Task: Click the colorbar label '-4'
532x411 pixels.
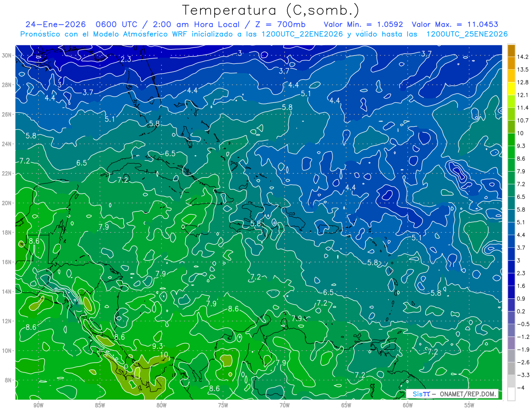Action: (x=520, y=388)
